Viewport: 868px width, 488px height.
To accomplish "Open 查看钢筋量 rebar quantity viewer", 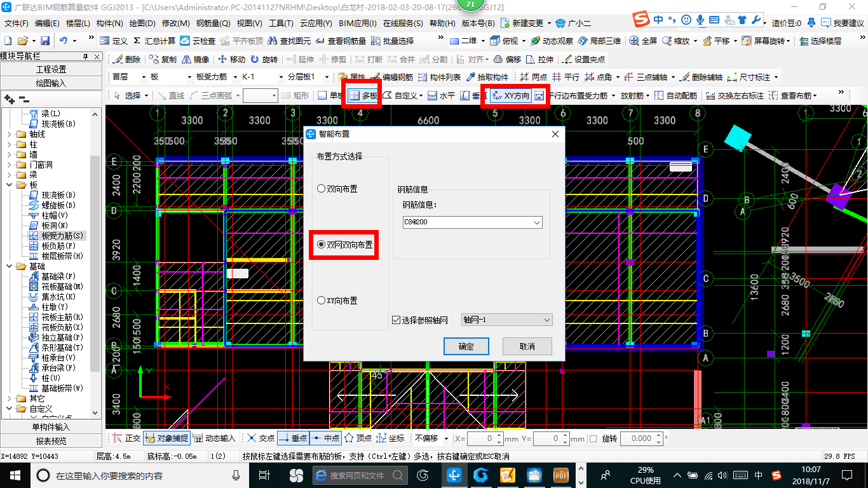I will pos(341,41).
